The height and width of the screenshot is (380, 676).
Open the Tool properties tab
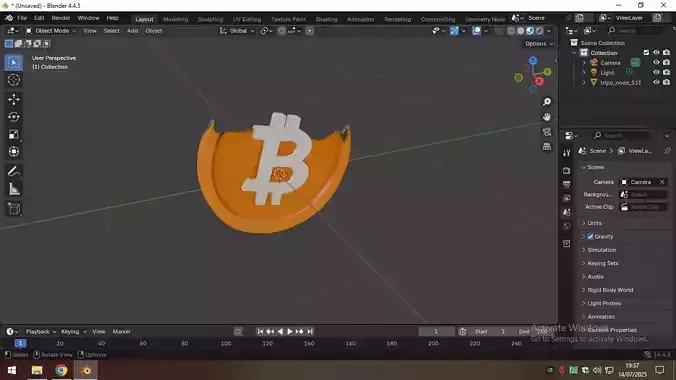click(x=566, y=153)
